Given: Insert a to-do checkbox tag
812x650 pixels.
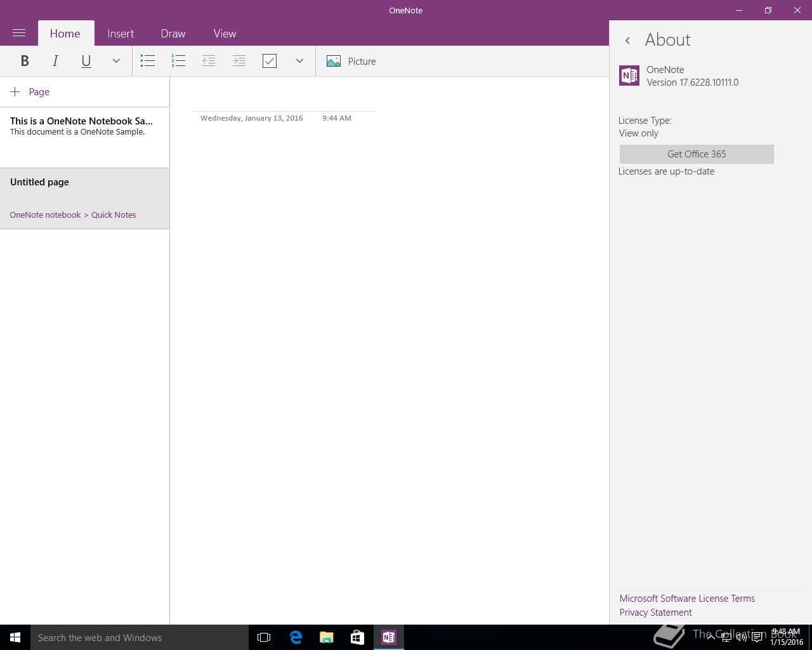Looking at the screenshot, I should tap(270, 61).
